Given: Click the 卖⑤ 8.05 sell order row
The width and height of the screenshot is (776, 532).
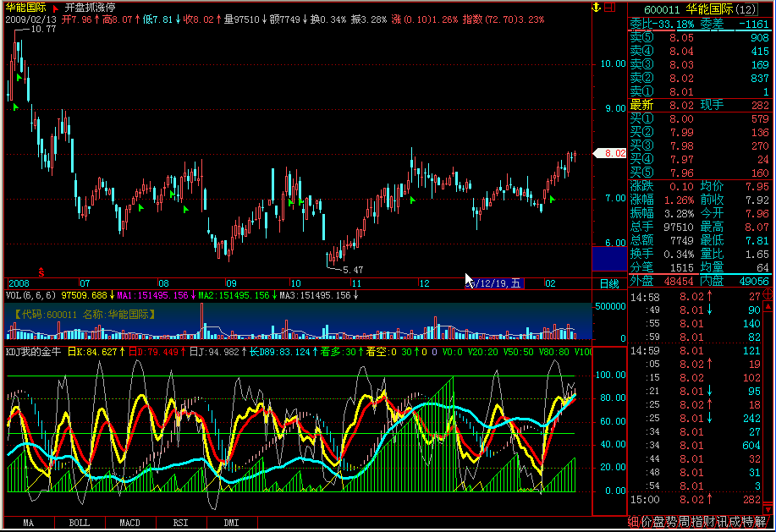Looking at the screenshot, I should click(x=699, y=38).
